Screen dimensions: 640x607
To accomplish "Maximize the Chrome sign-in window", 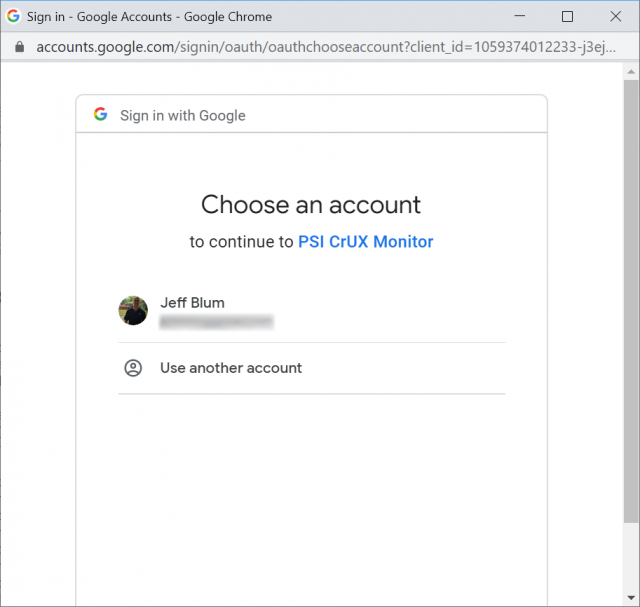I will (567, 17).
